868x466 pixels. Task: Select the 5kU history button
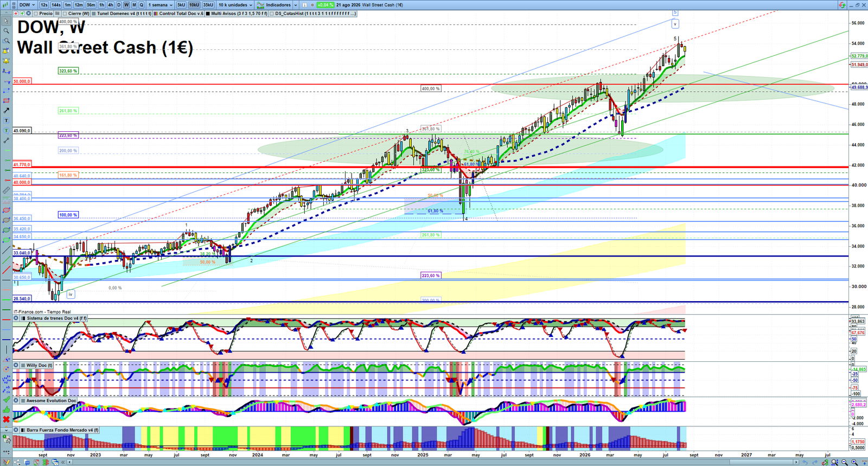click(x=181, y=5)
